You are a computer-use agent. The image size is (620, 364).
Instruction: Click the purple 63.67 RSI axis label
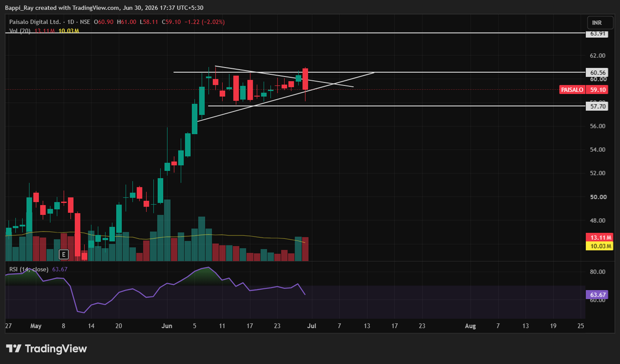598,295
